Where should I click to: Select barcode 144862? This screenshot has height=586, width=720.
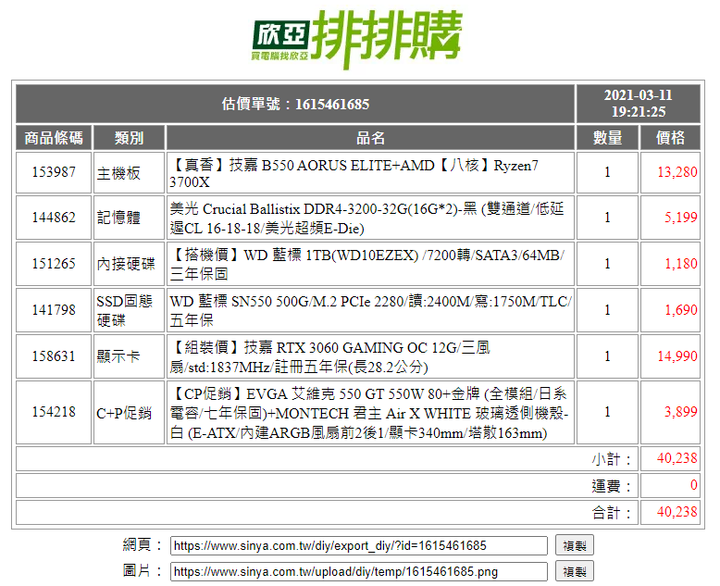[54, 217]
